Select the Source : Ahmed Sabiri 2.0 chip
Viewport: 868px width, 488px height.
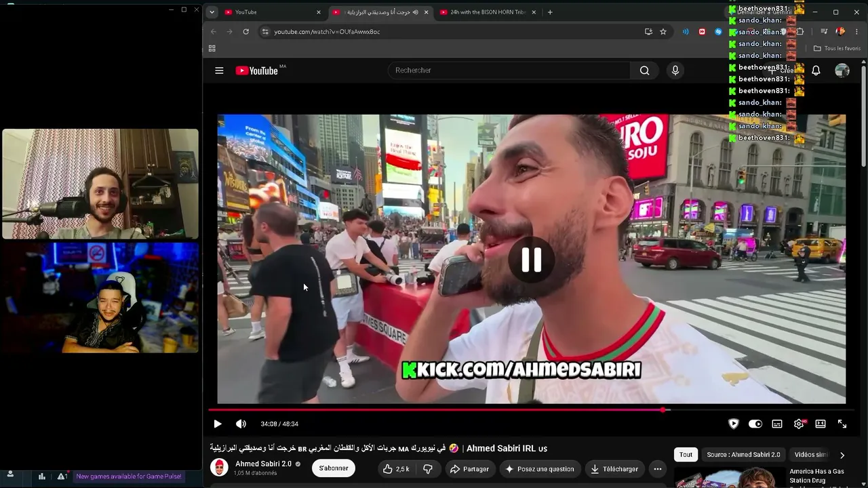743,455
